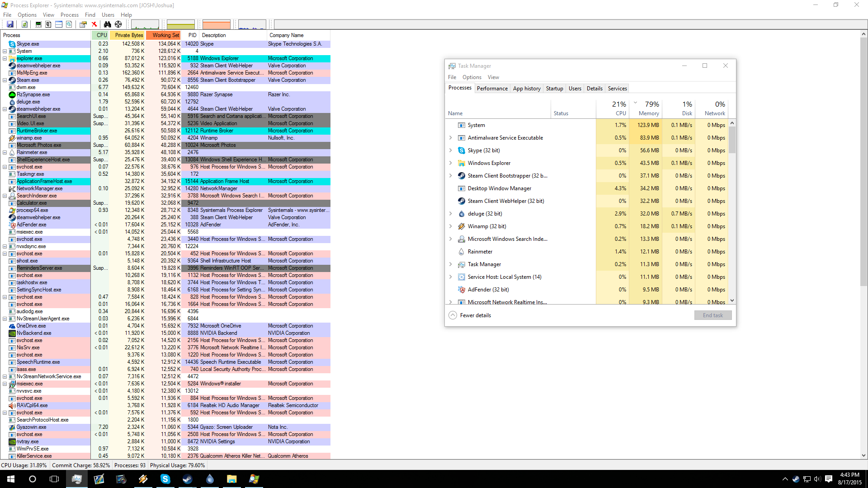Click the Task Manager vertical scrollbar thumb
Screen dimensions: 868x488
click(x=732, y=139)
